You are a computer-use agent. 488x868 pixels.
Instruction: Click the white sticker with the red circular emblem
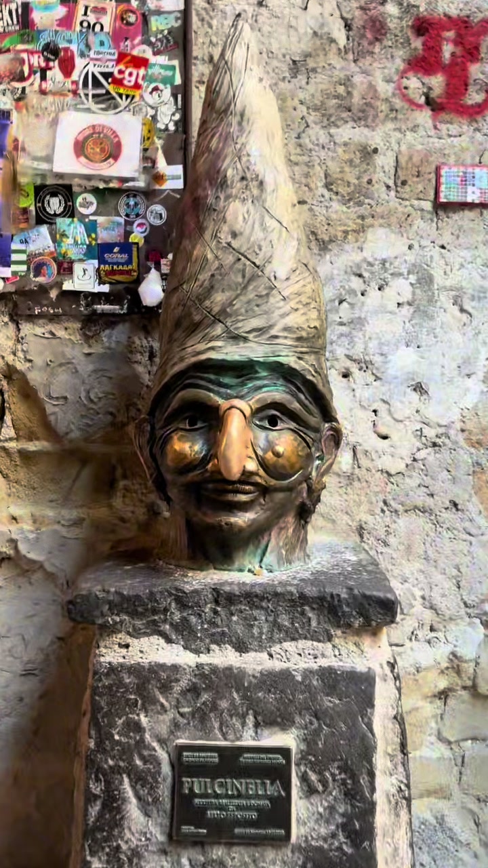click(98, 146)
